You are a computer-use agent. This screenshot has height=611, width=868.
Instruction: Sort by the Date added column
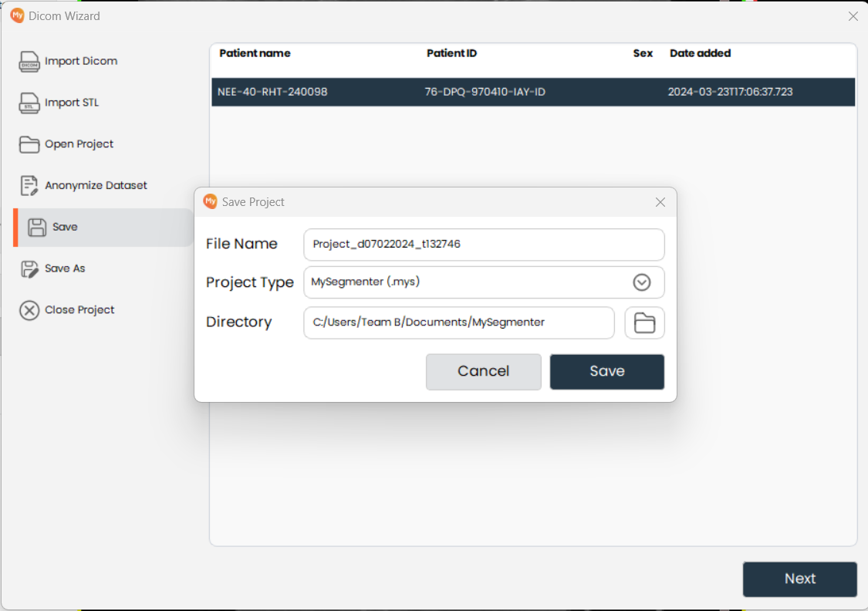tap(699, 53)
